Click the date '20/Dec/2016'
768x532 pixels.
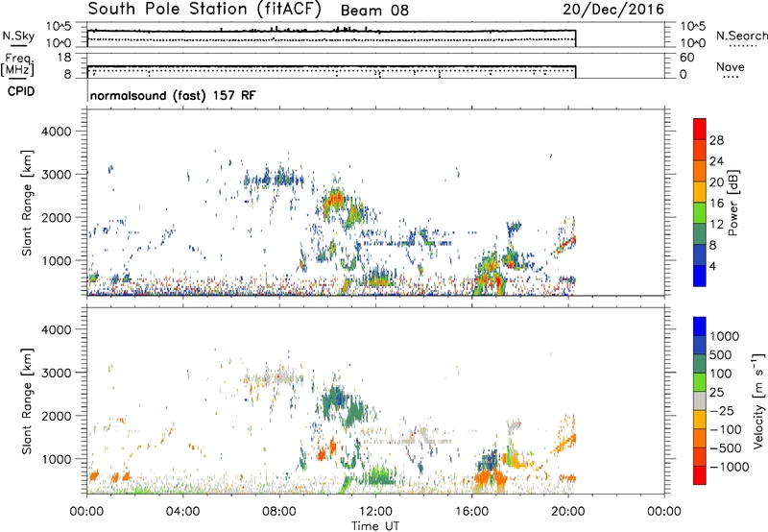[x=613, y=10]
